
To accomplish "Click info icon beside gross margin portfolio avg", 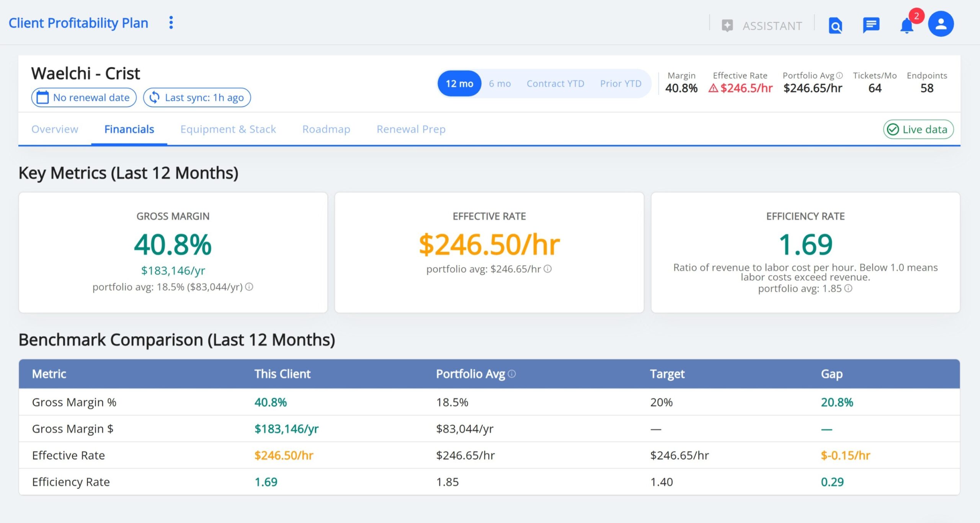I will [x=249, y=287].
